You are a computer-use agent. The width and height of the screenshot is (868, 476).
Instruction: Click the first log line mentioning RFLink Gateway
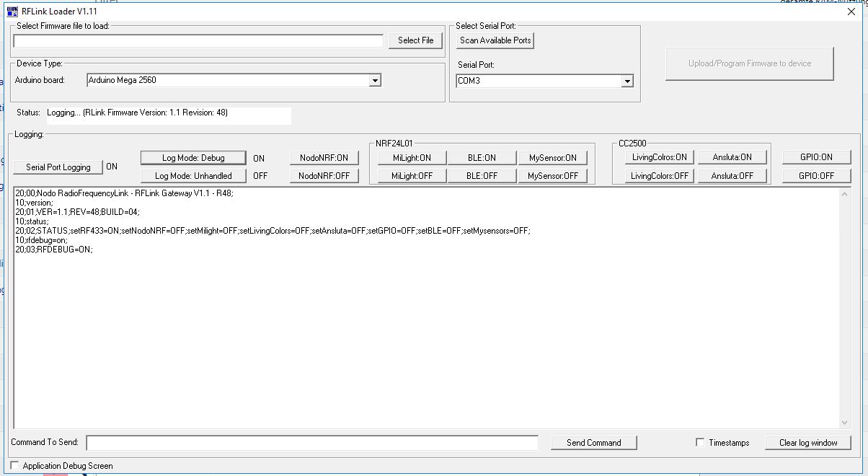click(124, 193)
